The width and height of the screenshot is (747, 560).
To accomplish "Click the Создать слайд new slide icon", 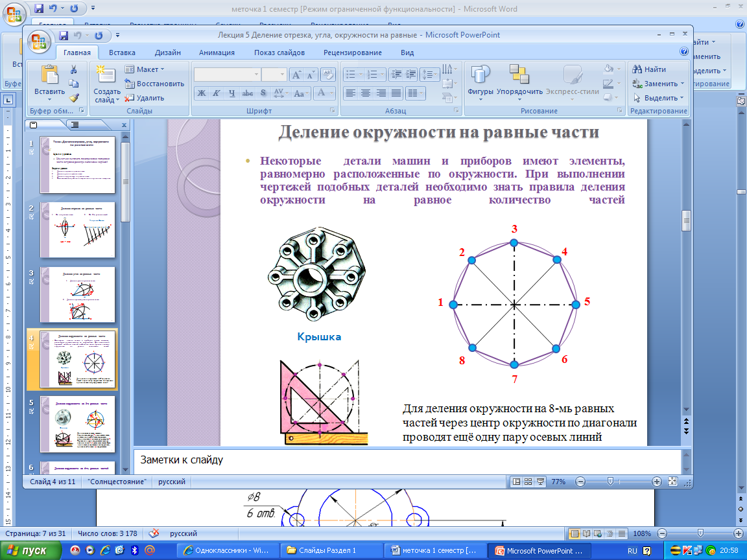I will [106, 75].
